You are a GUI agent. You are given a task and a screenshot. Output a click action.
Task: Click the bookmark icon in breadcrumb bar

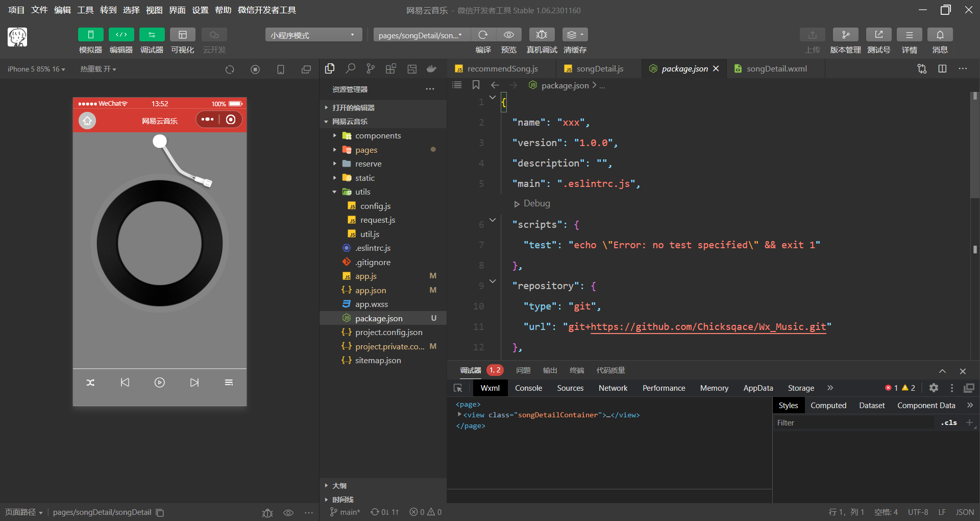click(476, 85)
